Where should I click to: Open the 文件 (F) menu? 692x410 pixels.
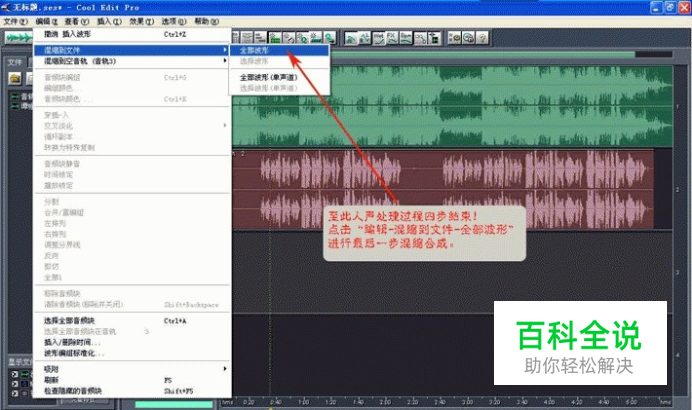16,21
